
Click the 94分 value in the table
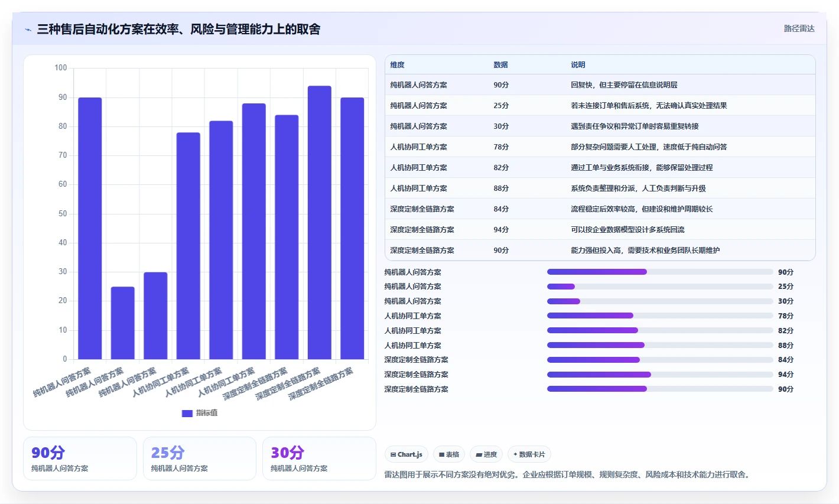501,230
